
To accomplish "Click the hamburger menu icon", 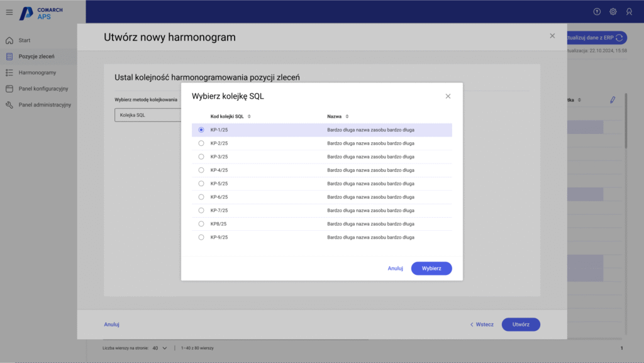I will (9, 12).
